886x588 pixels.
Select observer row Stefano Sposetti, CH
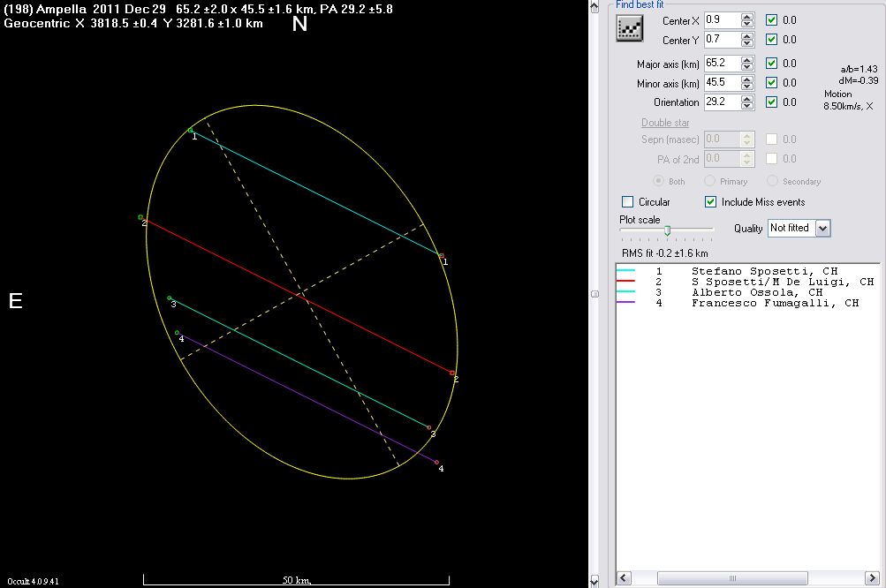[x=747, y=271]
